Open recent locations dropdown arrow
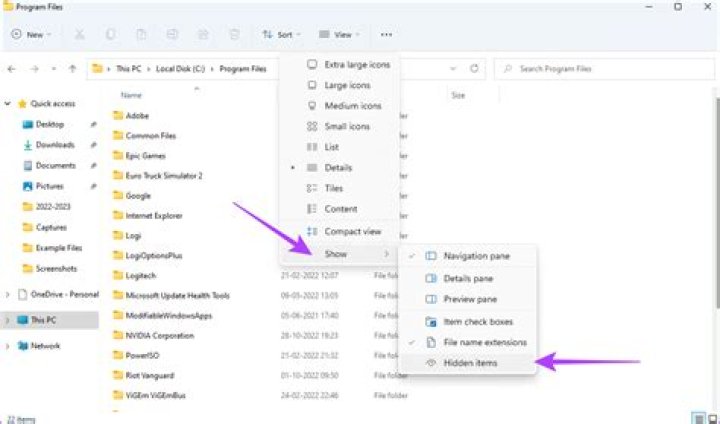This screenshot has height=424, width=720. [x=54, y=69]
